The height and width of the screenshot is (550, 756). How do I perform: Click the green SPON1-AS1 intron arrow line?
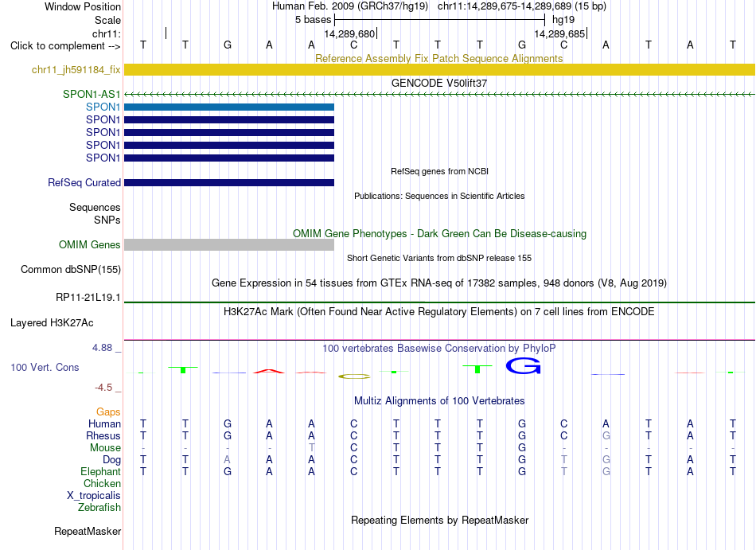point(439,95)
